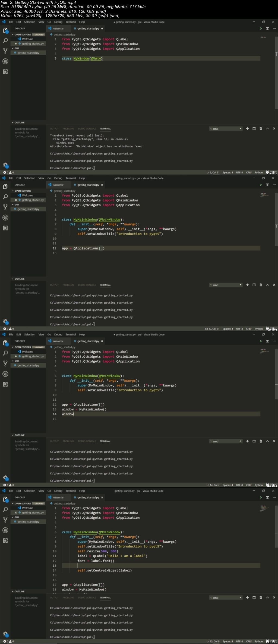Open Source Control icon in the Traceback frame
Screen dimensions: 278x644
click(x=5, y=51)
